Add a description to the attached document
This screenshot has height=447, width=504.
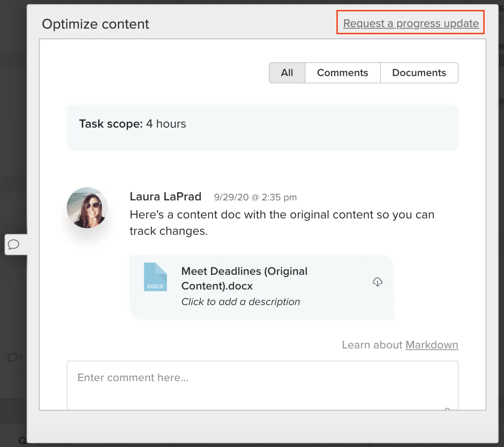pyautogui.click(x=241, y=301)
